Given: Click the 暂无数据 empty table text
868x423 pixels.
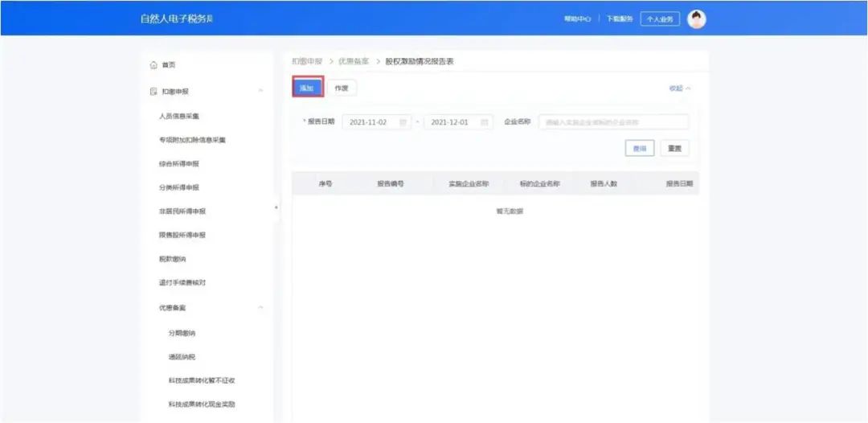Looking at the screenshot, I should 510,211.
